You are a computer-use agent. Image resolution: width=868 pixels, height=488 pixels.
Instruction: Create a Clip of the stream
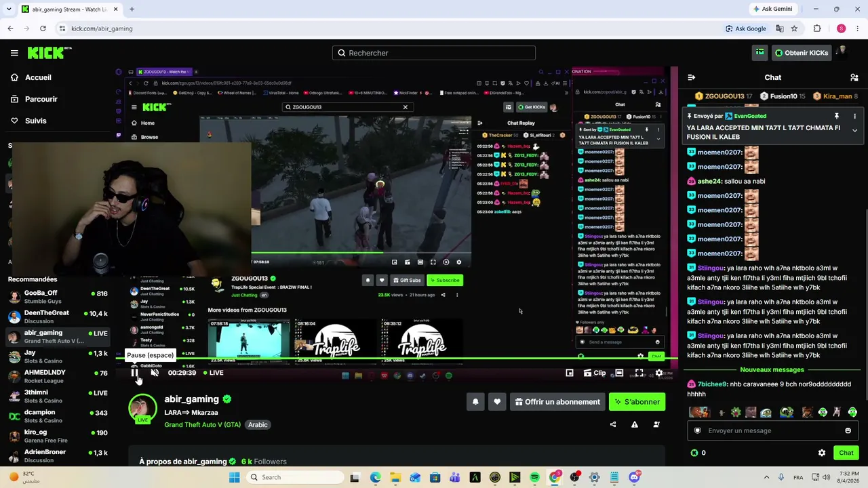pyautogui.click(x=594, y=373)
